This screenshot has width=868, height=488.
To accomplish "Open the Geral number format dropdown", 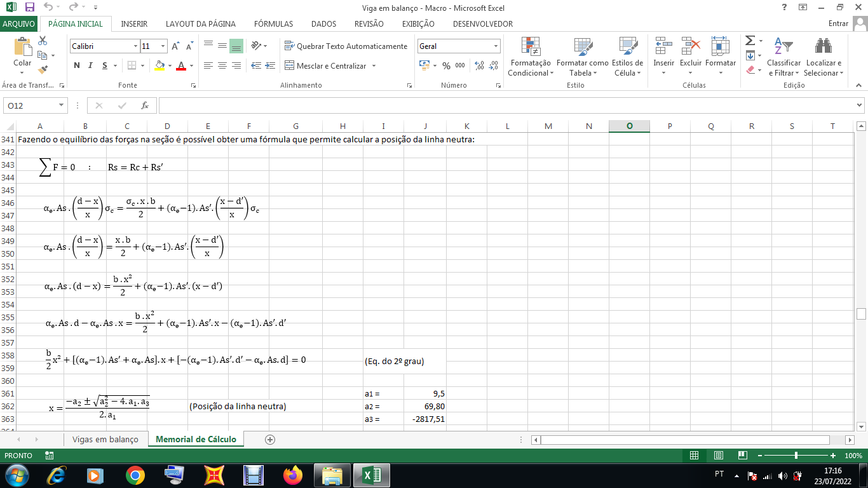I will (496, 46).
